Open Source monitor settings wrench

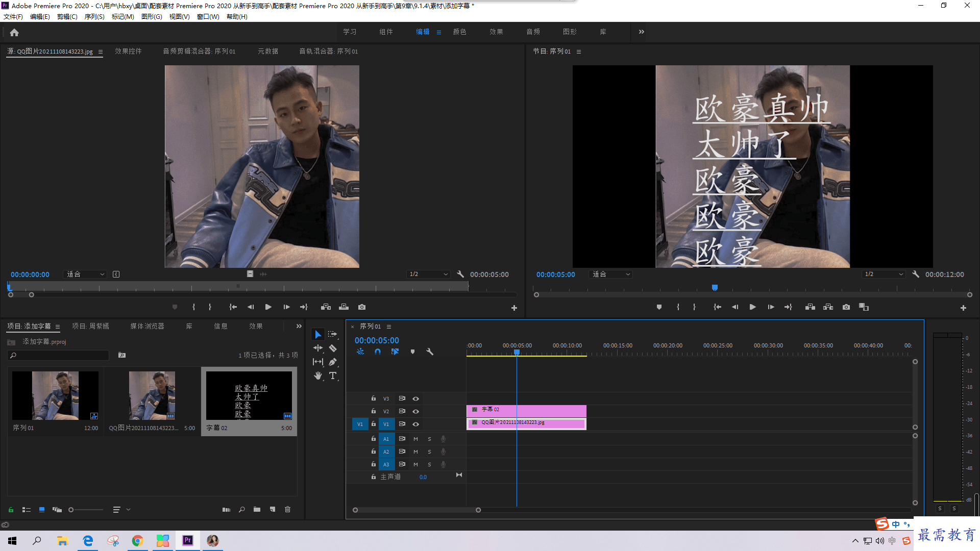(460, 274)
